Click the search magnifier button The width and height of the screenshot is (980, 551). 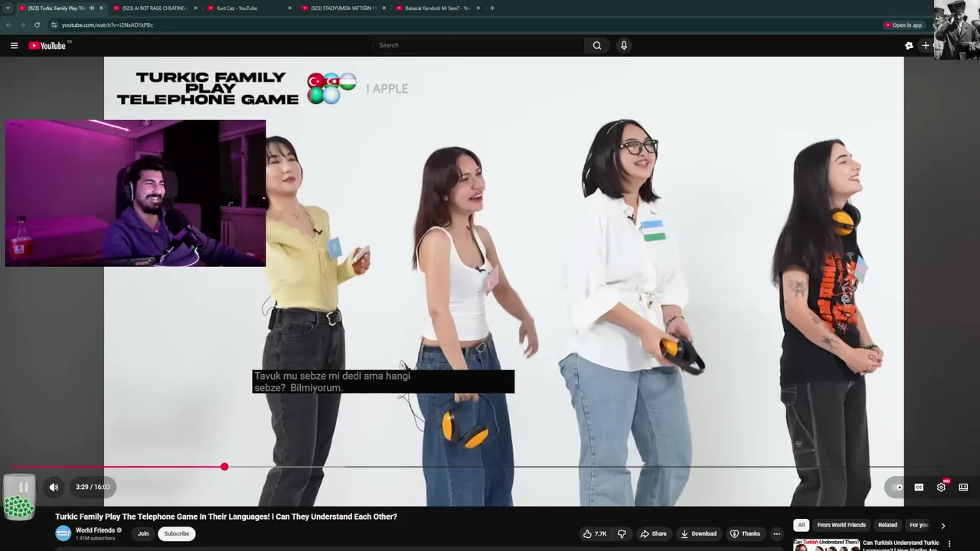(597, 45)
